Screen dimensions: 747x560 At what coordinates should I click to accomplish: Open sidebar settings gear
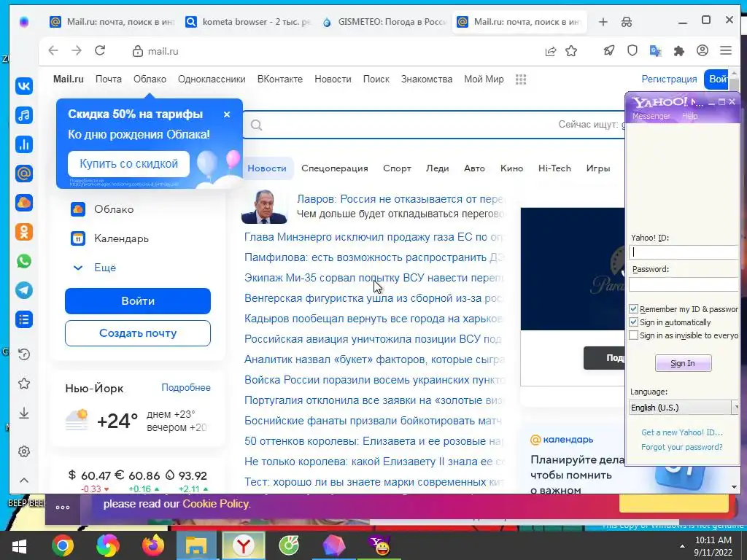24,451
